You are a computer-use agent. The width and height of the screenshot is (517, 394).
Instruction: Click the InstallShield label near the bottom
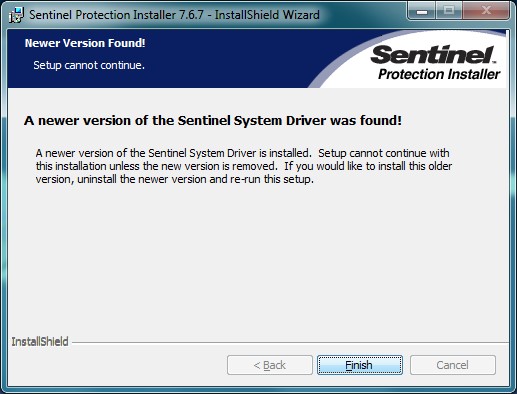(40, 342)
